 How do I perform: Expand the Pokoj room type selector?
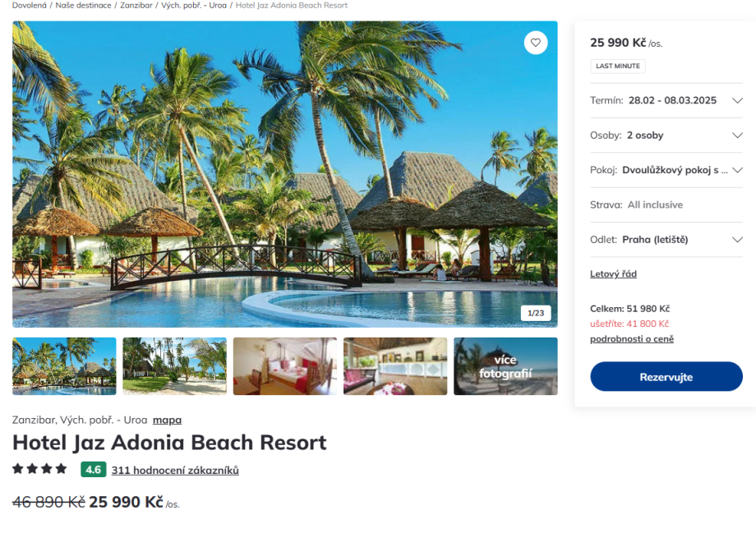tap(666, 170)
